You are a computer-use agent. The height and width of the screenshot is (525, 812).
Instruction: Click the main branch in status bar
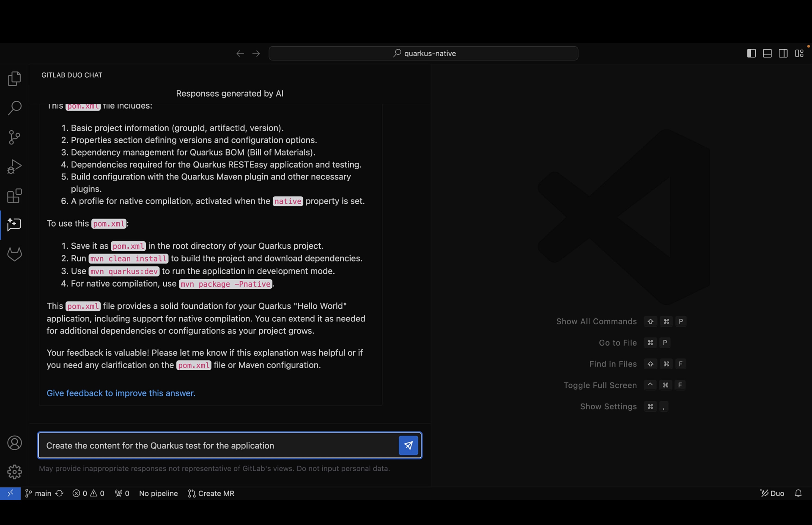pos(38,493)
